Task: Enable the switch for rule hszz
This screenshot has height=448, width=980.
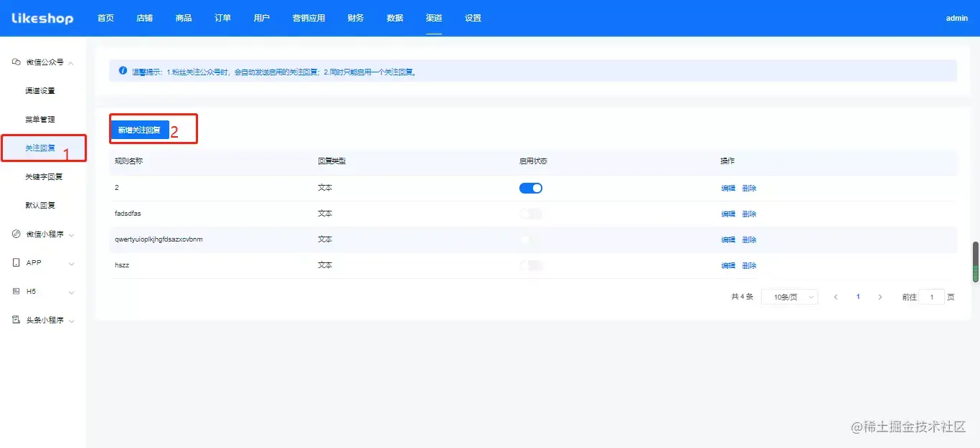Action: (x=531, y=265)
